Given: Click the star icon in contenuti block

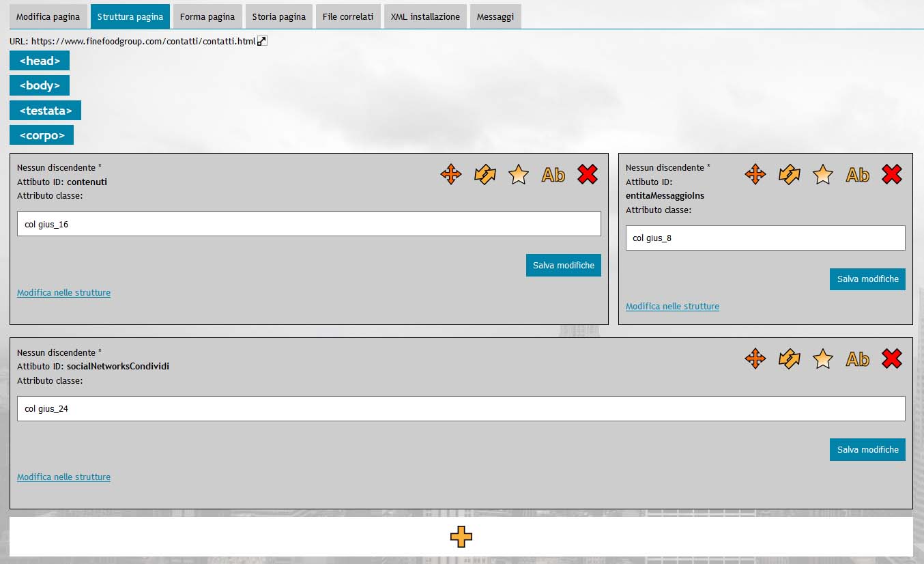Looking at the screenshot, I should point(519,175).
